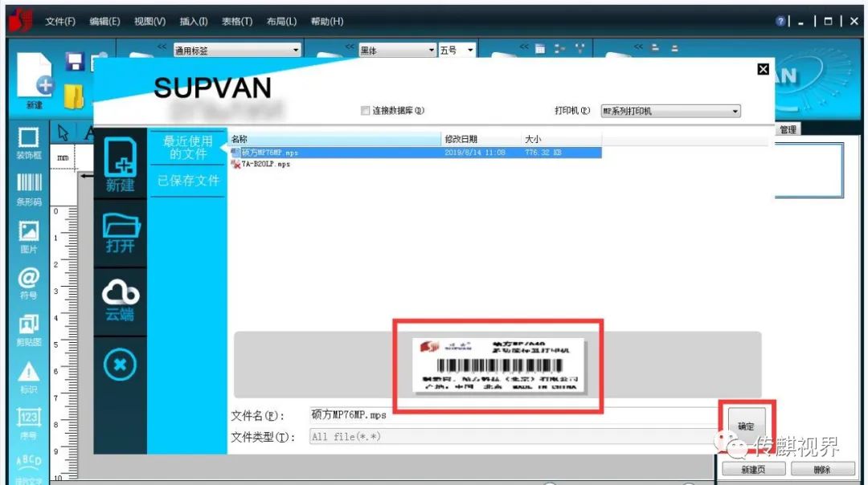The image size is (868, 485).
Task: Open the 文件(F) menu
Action: click(60, 22)
